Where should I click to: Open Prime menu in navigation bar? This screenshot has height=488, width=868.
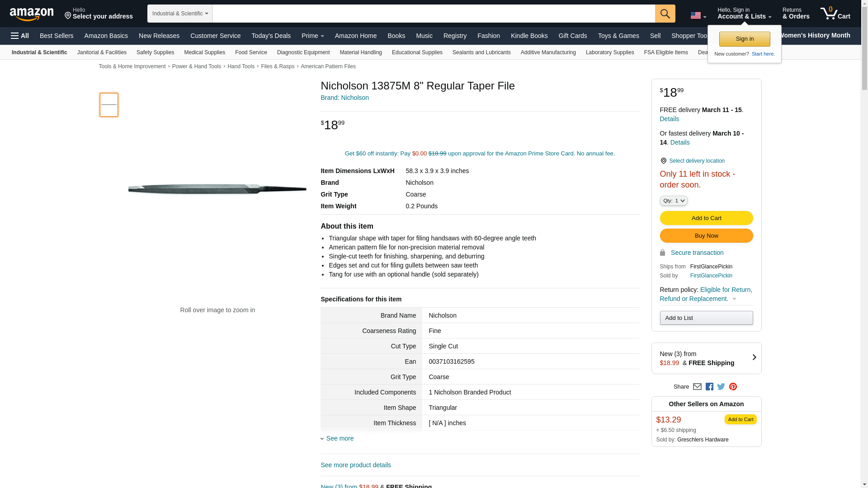tap(312, 36)
